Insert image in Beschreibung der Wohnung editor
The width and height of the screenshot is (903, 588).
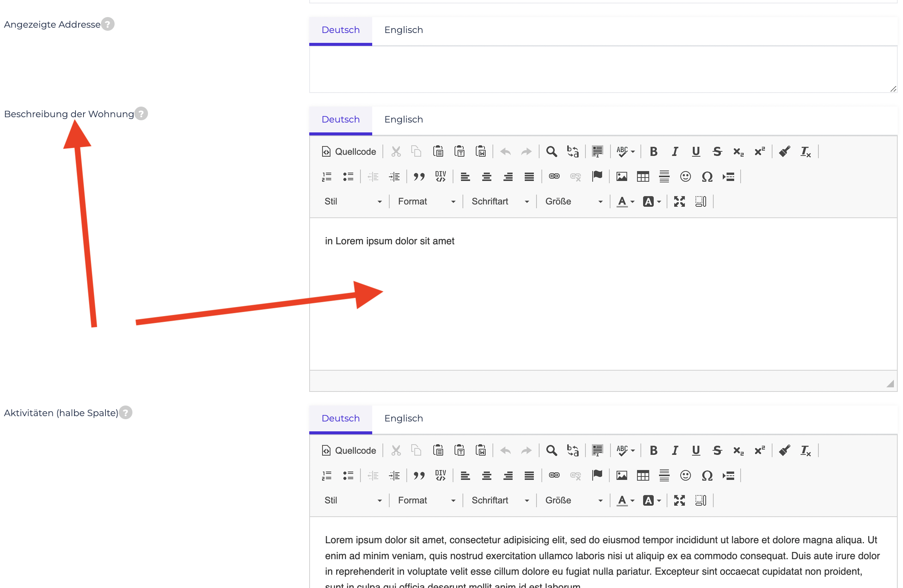tap(621, 176)
